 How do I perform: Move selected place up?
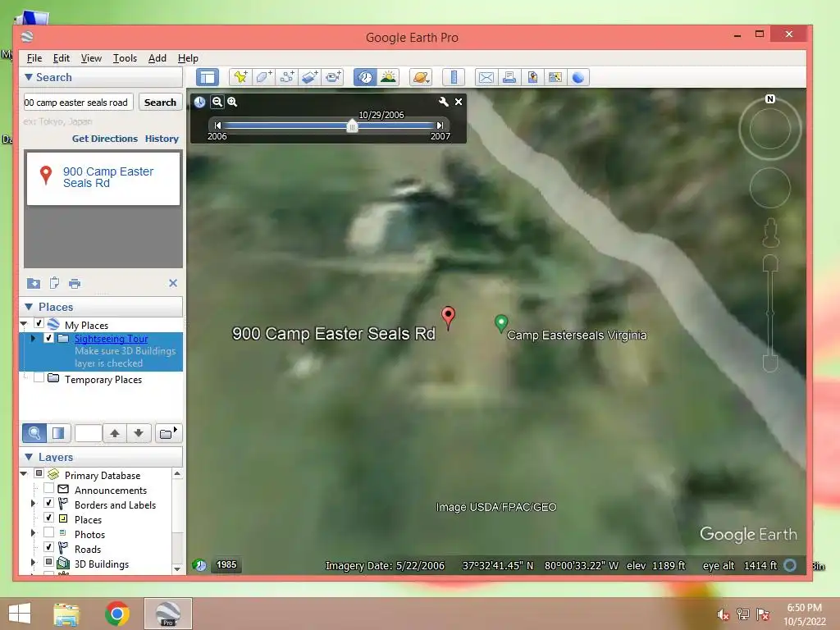pos(115,433)
